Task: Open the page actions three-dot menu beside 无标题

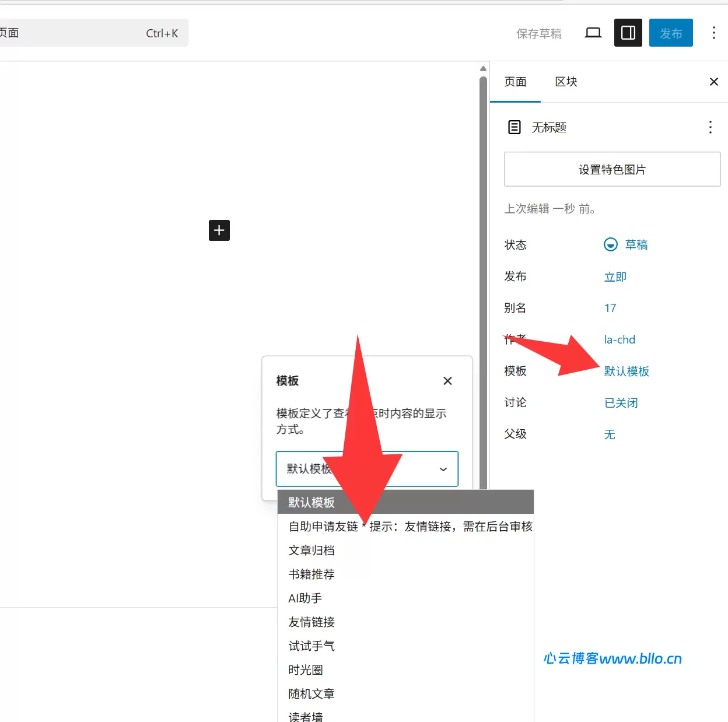Action: tap(710, 127)
